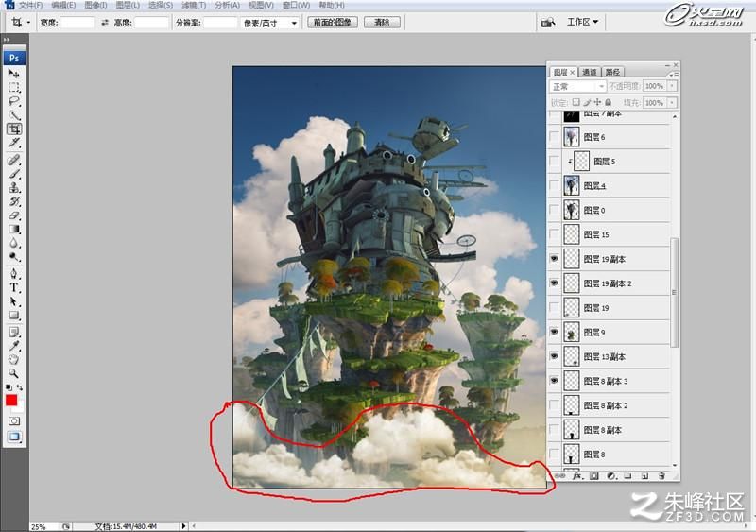Switch to the 通道 channels tab
This screenshot has height=532, width=756.
pos(589,72)
